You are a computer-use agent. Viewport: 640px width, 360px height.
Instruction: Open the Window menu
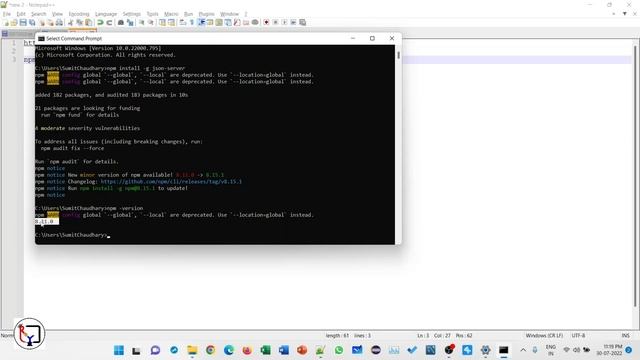tap(229, 14)
